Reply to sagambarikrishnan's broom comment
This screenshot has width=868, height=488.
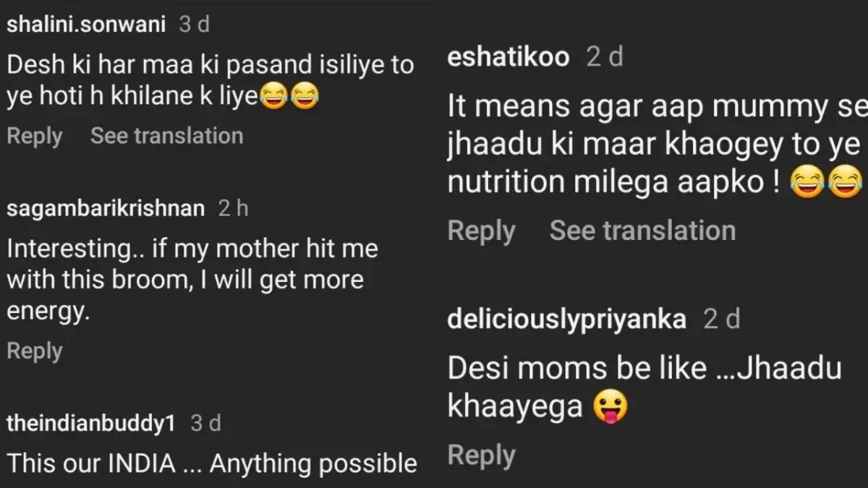(x=34, y=351)
